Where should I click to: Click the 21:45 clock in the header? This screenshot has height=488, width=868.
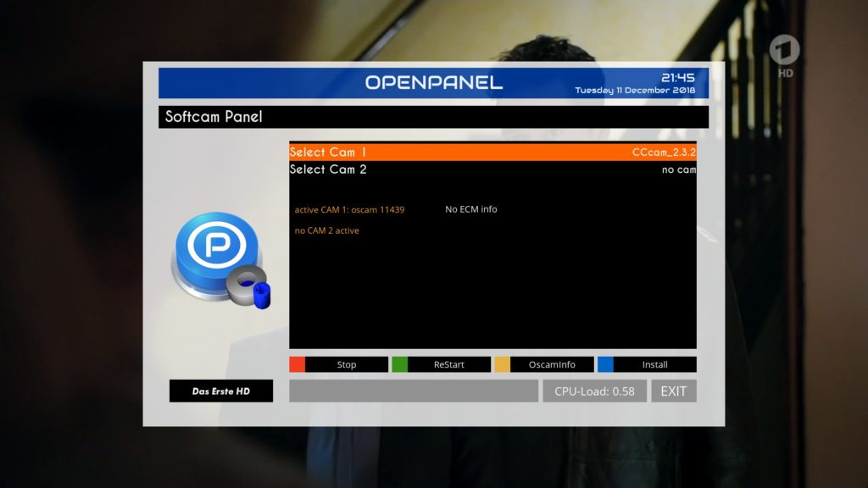[677, 78]
